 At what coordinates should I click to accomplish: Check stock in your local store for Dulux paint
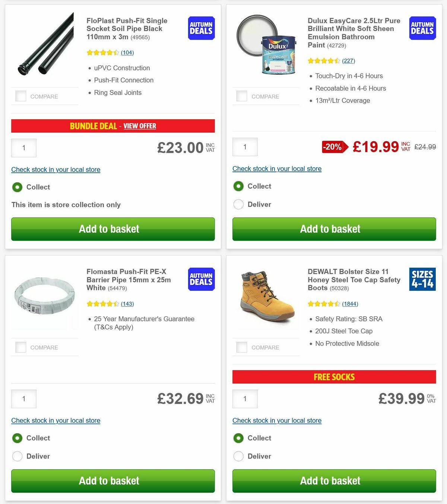(x=277, y=168)
